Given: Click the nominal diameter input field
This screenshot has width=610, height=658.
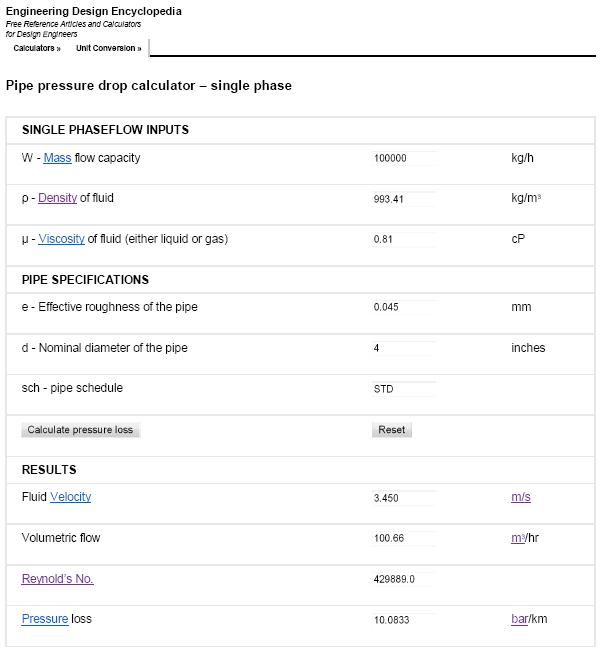Looking at the screenshot, I should pos(402,348).
